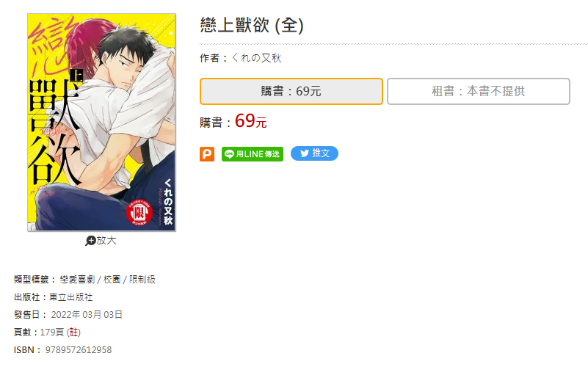Click the Twitter bird icon
Image resolution: width=588 pixels, height=367 pixels.
tap(305, 153)
